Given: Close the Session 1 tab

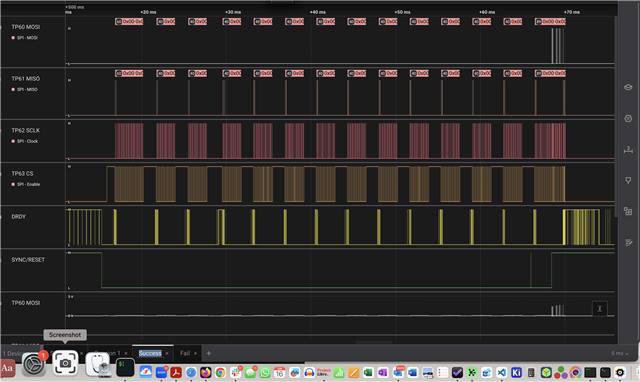Looking at the screenshot, I should point(126,353).
